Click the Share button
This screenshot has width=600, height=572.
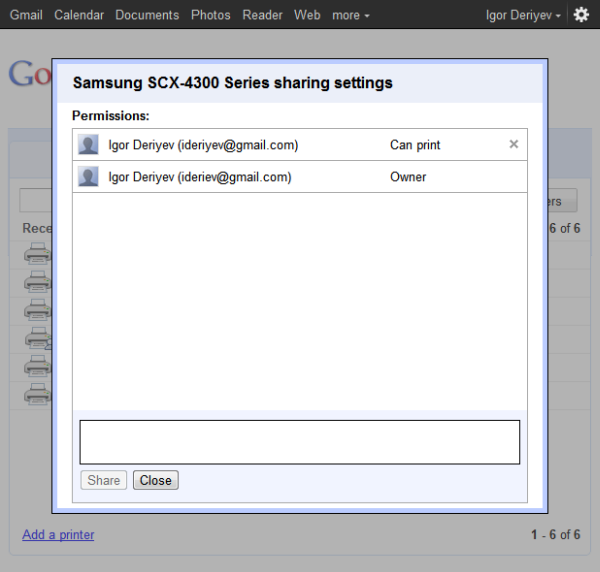click(104, 480)
